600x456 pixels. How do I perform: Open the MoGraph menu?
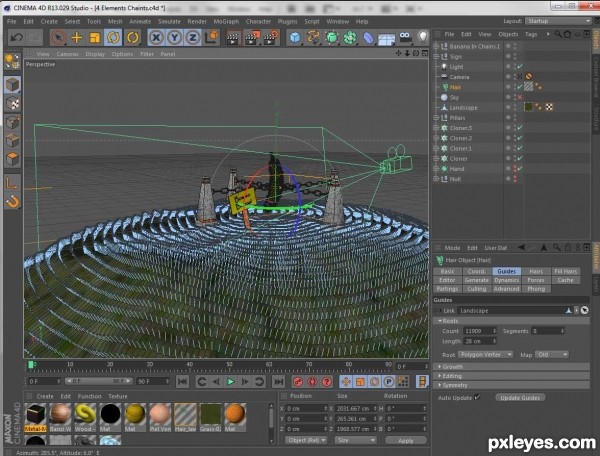(226, 21)
